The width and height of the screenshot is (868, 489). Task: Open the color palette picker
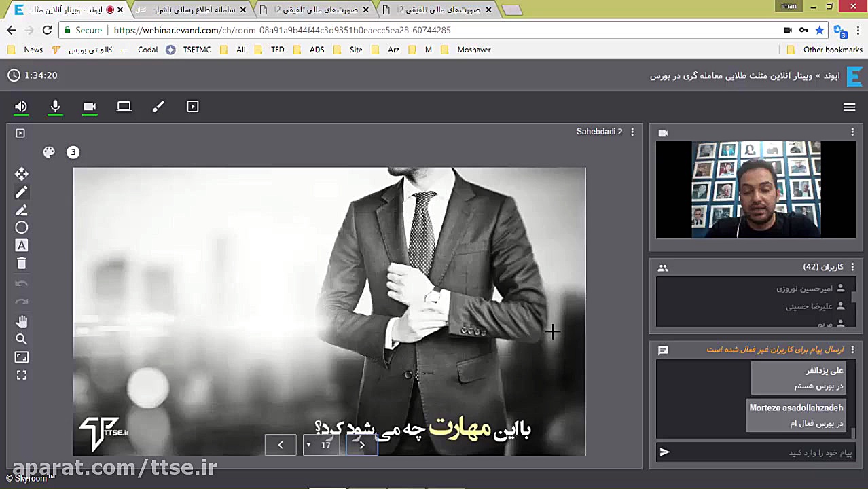[49, 152]
